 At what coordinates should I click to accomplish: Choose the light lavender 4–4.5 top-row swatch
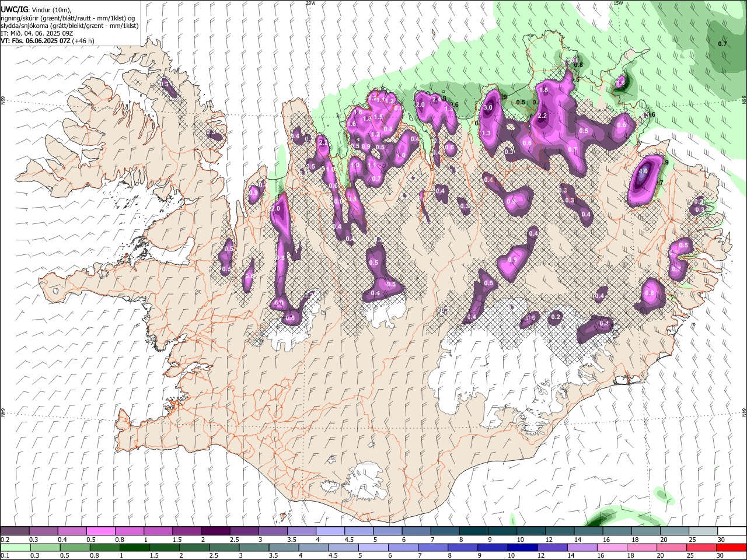330,531
